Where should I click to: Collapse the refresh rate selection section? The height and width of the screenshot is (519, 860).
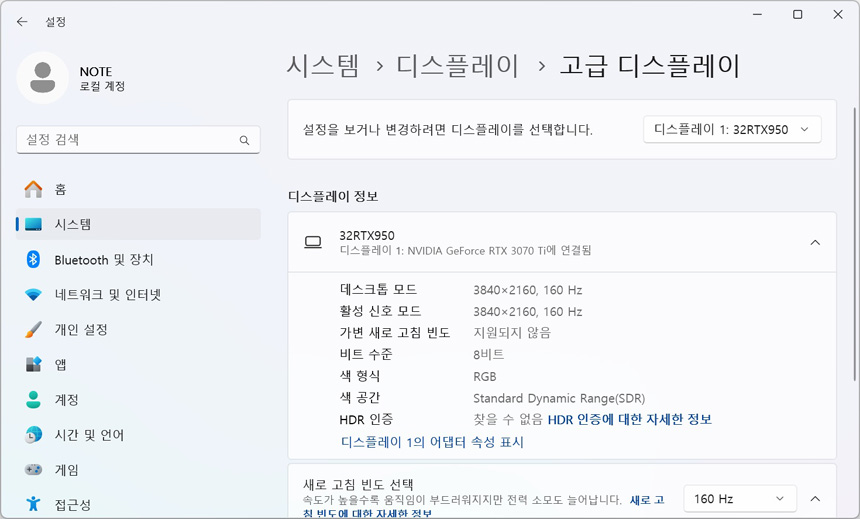815,499
